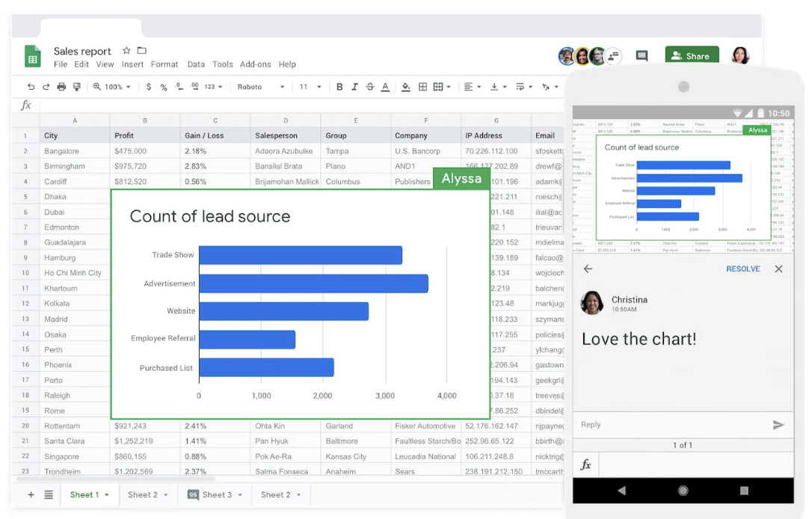The height and width of the screenshot is (519, 812).
Task: Click the undo arrow in the toolbar
Action: coord(31,87)
